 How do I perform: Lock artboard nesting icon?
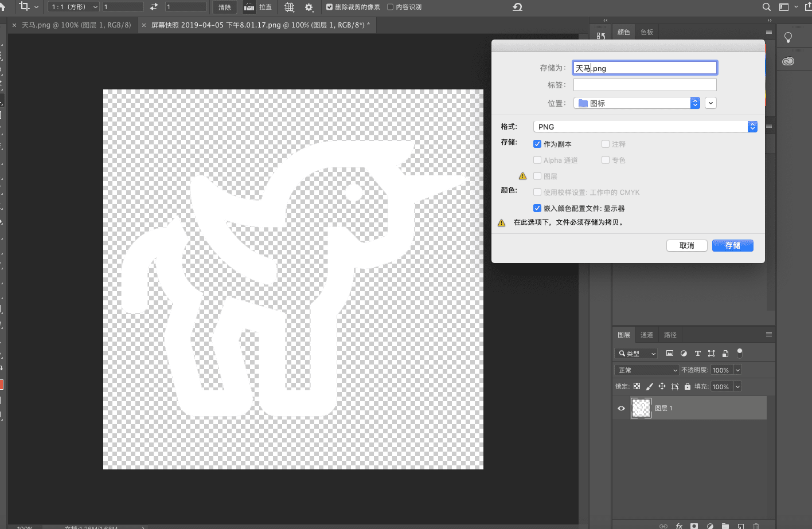point(675,386)
